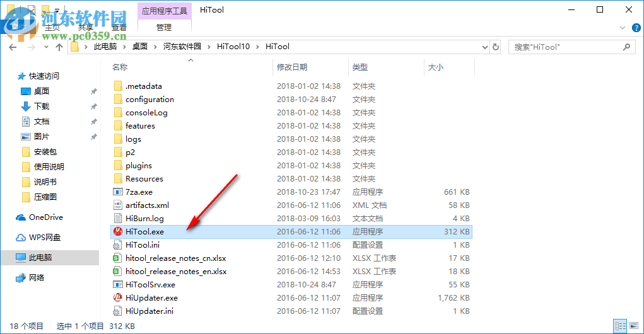Screen dimensions: 644x334
Task: Click the HiToolSrv.exe file icon
Action: (118, 284)
